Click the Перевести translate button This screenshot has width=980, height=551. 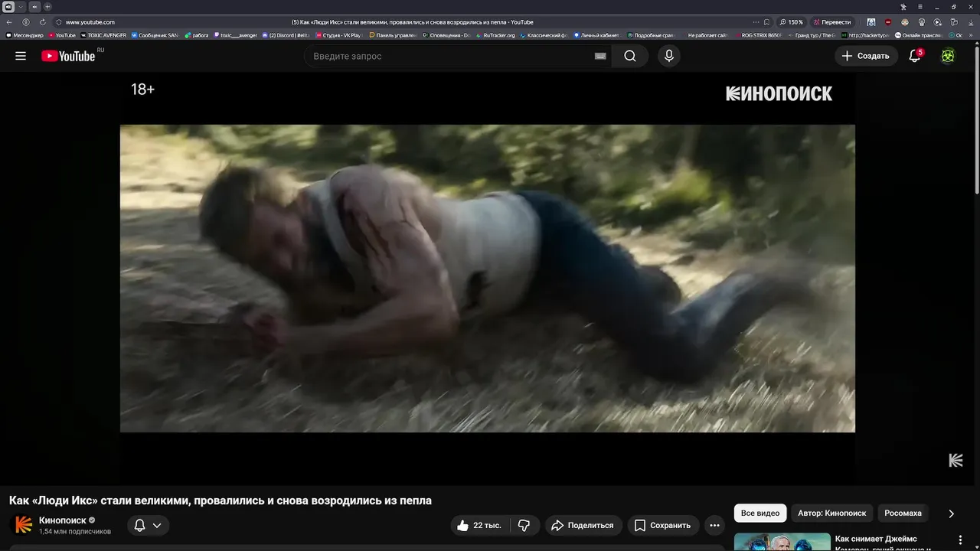point(832,22)
